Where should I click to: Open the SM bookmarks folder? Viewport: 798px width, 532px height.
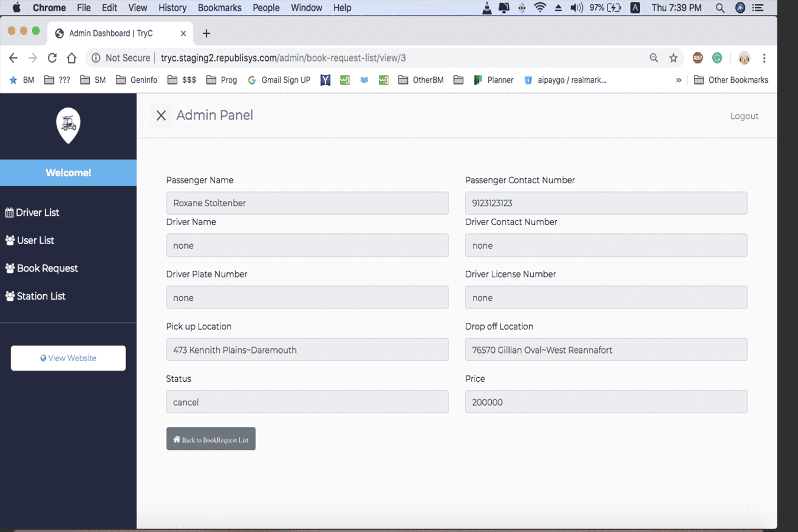93,80
